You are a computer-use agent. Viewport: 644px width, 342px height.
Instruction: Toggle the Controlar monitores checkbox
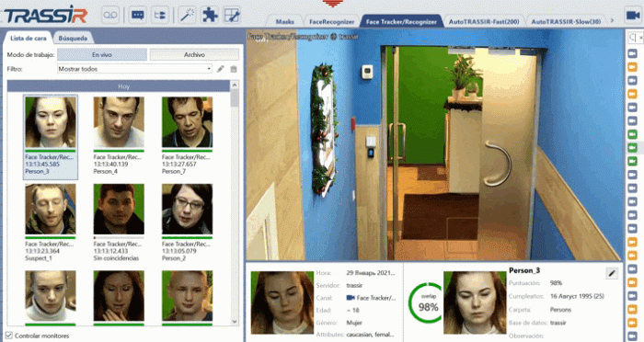9,336
